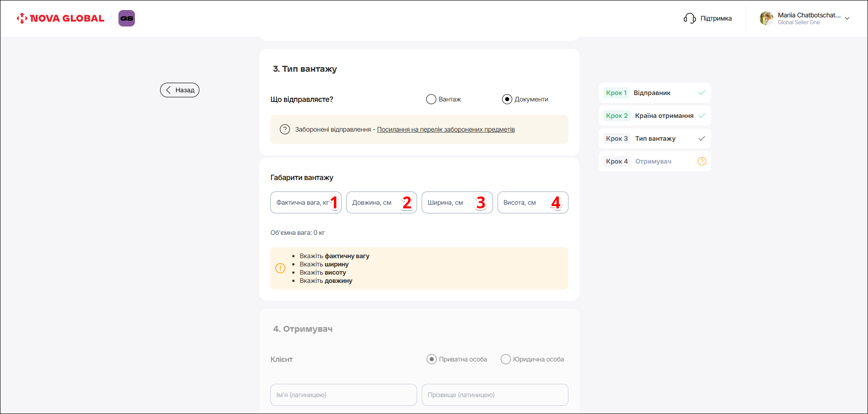
Task: Click the orange question icon on Крок 4
Action: click(x=702, y=161)
